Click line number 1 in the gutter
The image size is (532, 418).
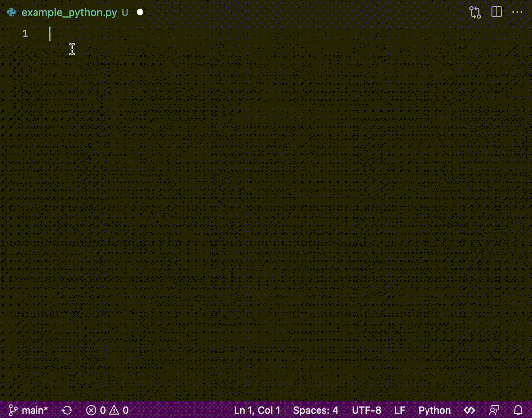(25, 34)
